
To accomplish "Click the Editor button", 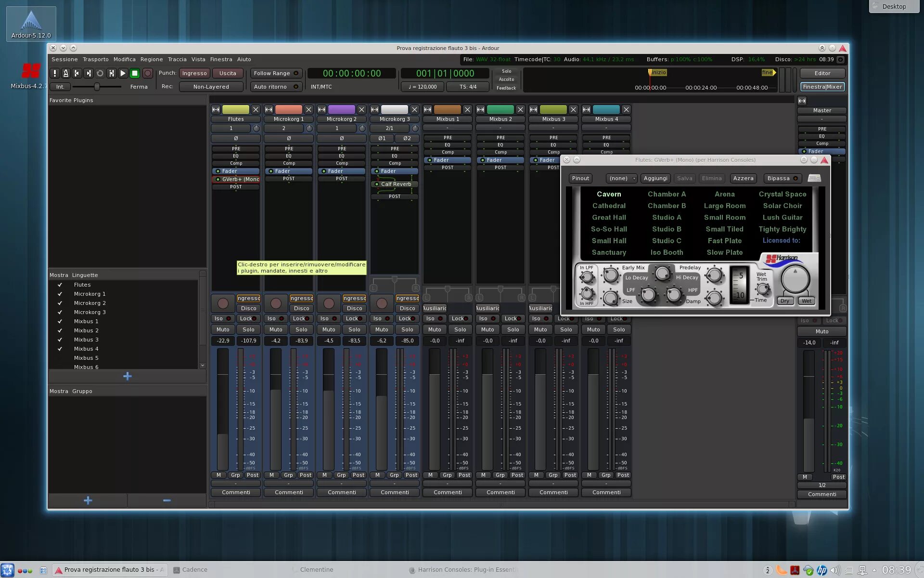I will pos(822,73).
